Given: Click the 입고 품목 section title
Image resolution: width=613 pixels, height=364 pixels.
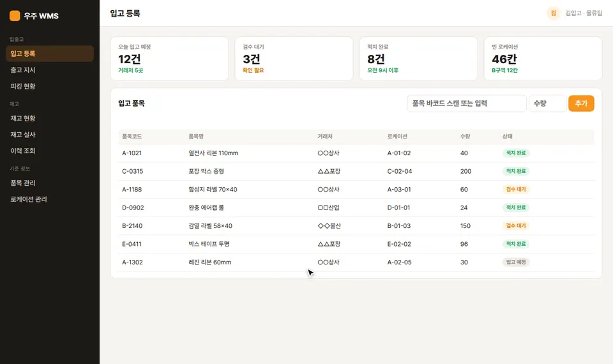Looking at the screenshot, I should 132,103.
